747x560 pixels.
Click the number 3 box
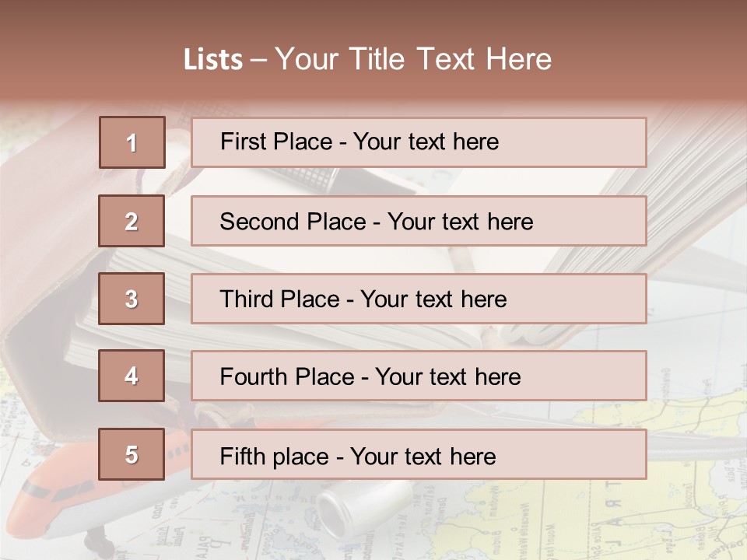pos(132,299)
